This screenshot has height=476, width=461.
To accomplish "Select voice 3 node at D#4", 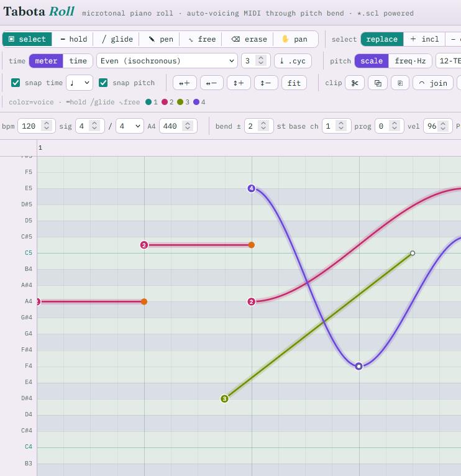I will [x=224, y=398].
